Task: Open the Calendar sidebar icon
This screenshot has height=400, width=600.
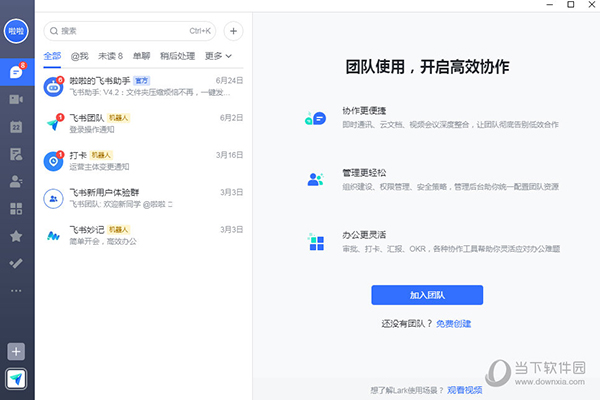Action: click(16, 127)
